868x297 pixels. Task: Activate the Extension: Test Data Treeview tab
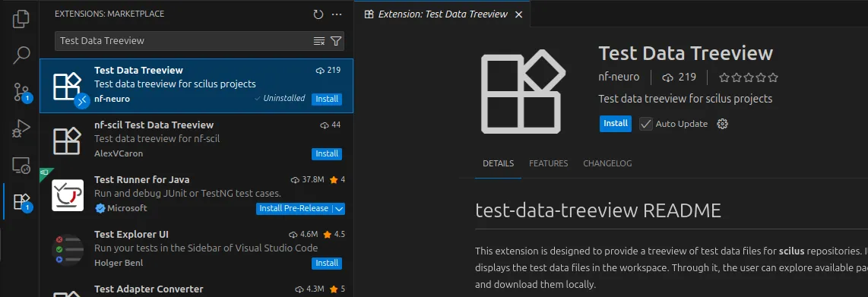(x=442, y=14)
